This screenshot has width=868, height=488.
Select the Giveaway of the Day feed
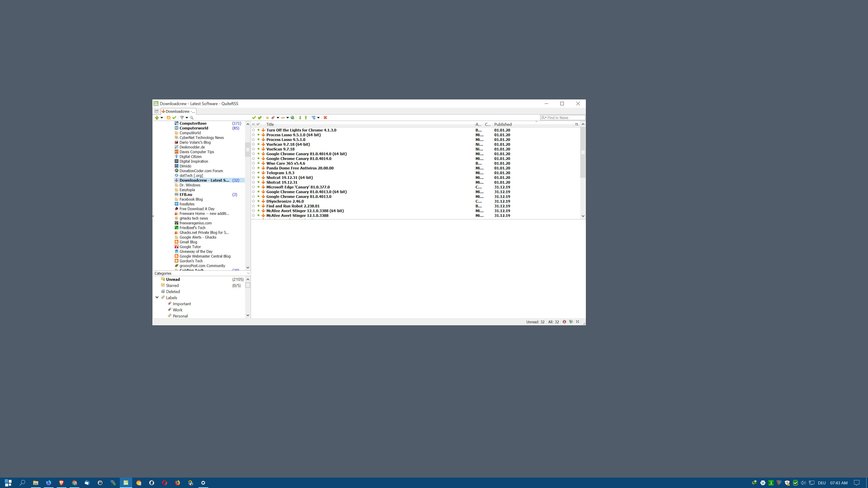click(196, 252)
